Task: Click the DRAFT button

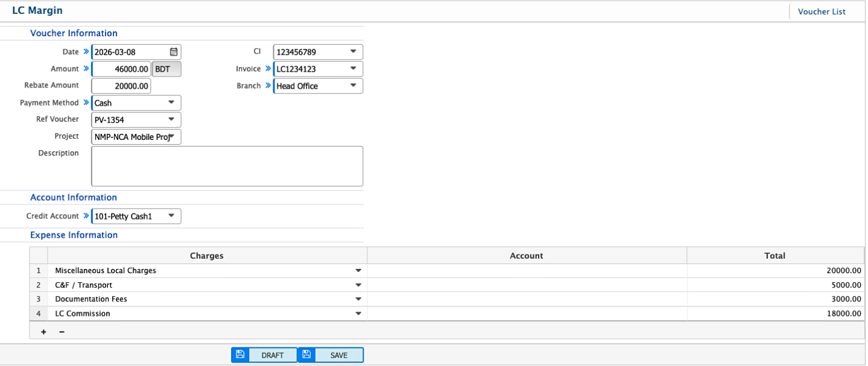Action: click(273, 355)
